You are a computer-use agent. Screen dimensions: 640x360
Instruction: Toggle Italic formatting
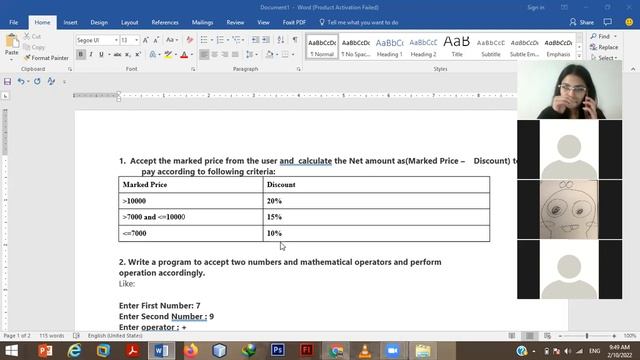91,54
